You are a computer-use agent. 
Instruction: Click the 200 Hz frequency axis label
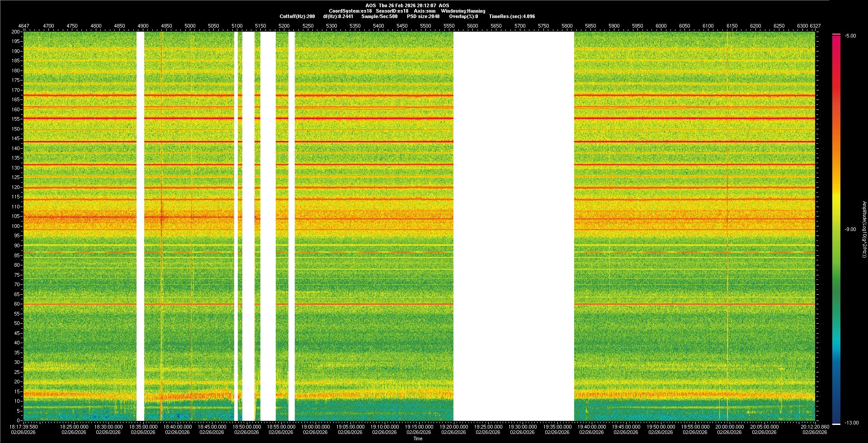point(15,32)
